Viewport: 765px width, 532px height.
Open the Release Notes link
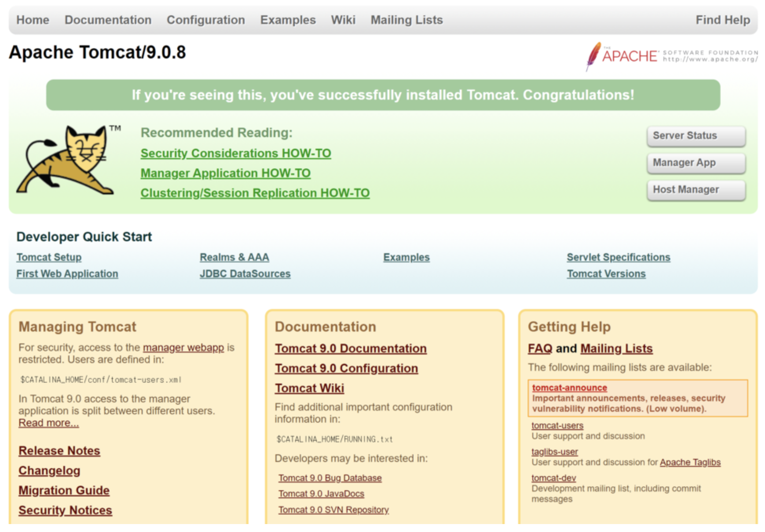click(x=59, y=451)
